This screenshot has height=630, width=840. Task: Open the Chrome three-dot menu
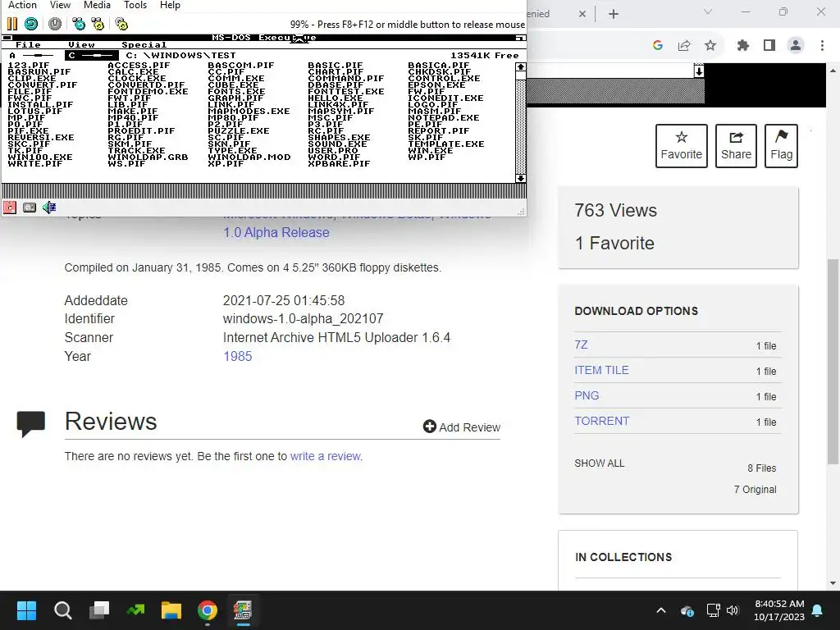(x=822, y=46)
